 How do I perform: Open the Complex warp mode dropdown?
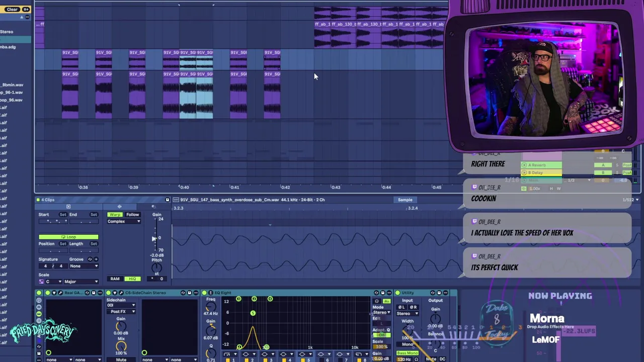(x=124, y=221)
